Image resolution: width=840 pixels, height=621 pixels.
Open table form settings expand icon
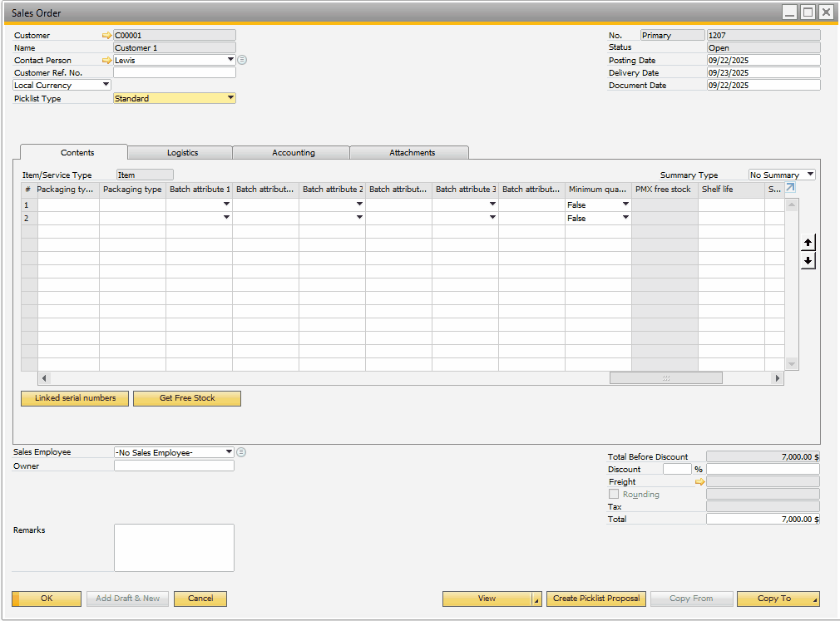click(x=790, y=188)
